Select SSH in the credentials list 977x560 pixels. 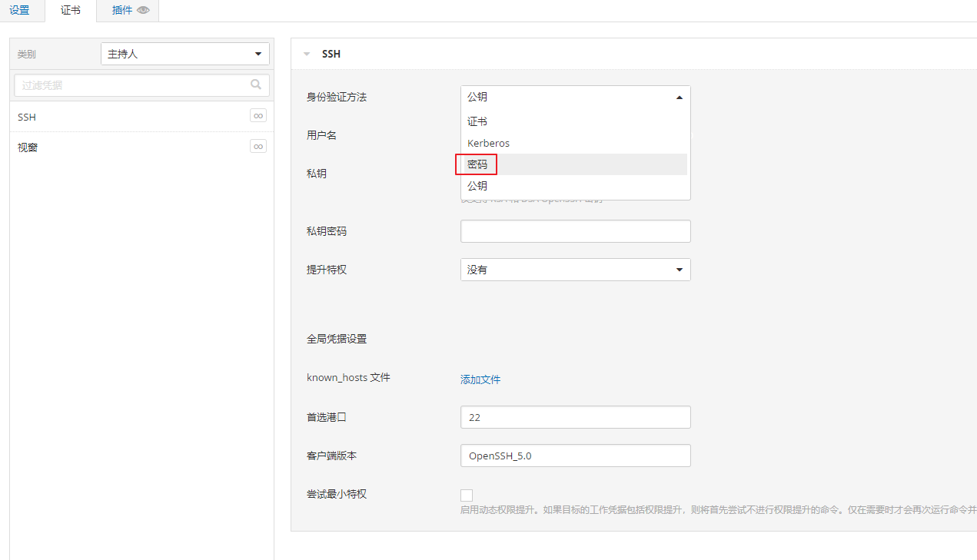pyautogui.click(x=27, y=118)
